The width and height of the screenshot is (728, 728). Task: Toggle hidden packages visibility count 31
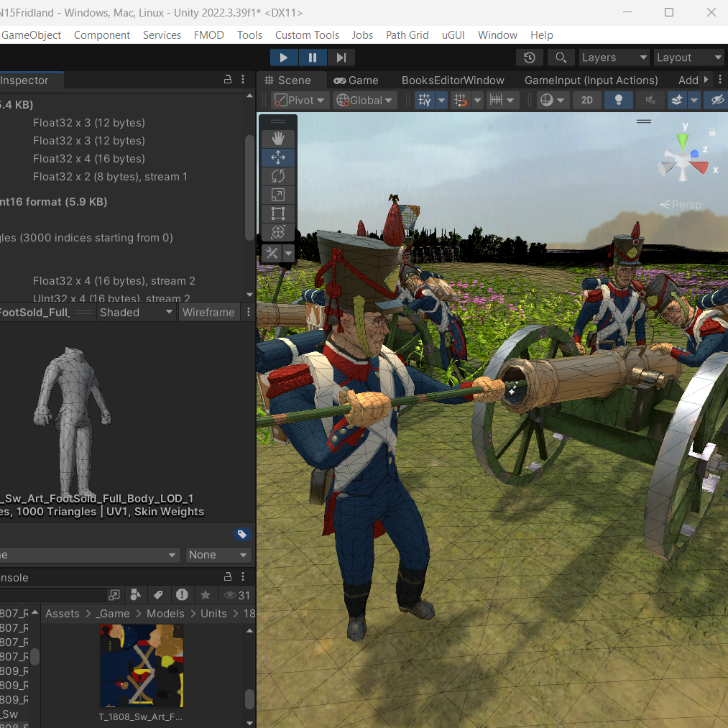[x=236, y=595]
